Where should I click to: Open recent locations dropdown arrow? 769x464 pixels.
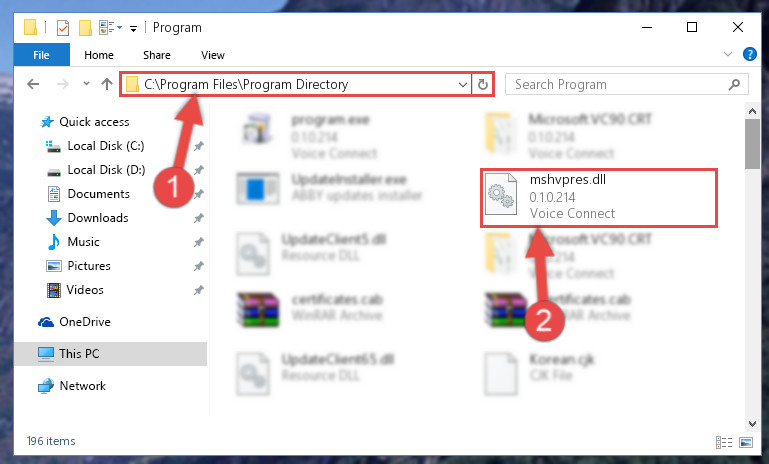coord(86,84)
